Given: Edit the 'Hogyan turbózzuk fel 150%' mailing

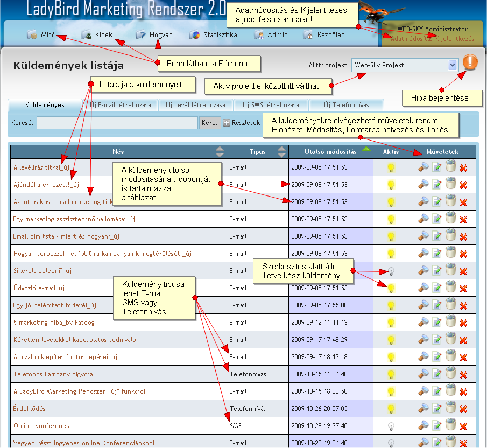Looking at the screenshot, I should click(436, 254).
